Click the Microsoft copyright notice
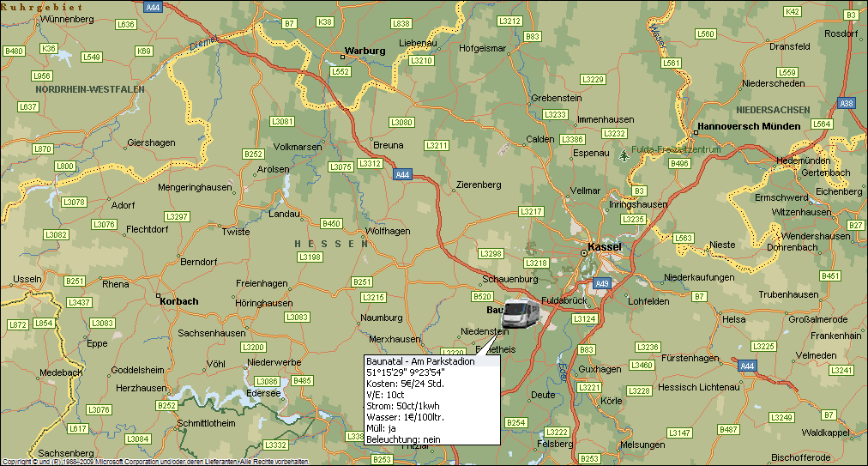Image resolution: width=868 pixels, height=466 pixels. (x=155, y=462)
